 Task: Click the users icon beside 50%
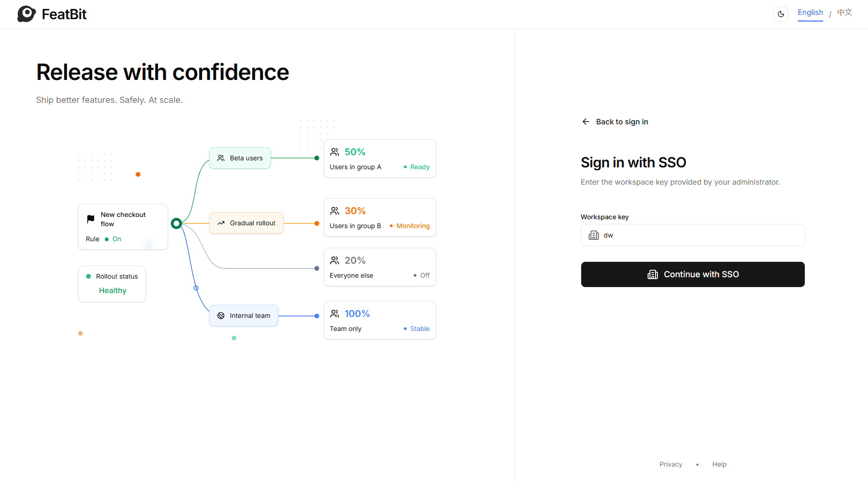[335, 152]
